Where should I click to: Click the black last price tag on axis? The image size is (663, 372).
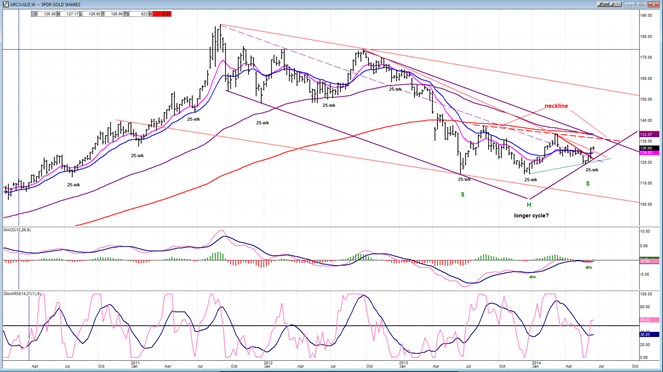pyautogui.click(x=649, y=148)
